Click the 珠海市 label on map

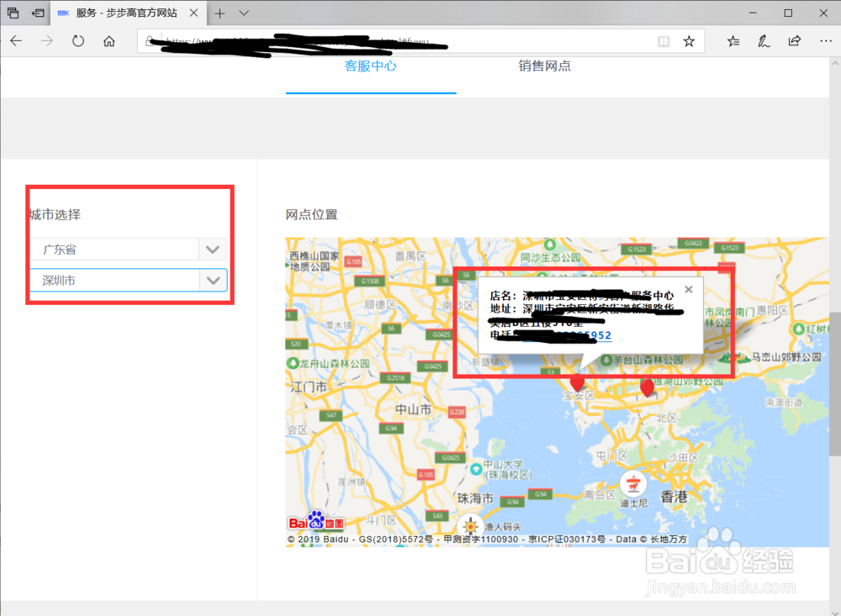pos(475,498)
